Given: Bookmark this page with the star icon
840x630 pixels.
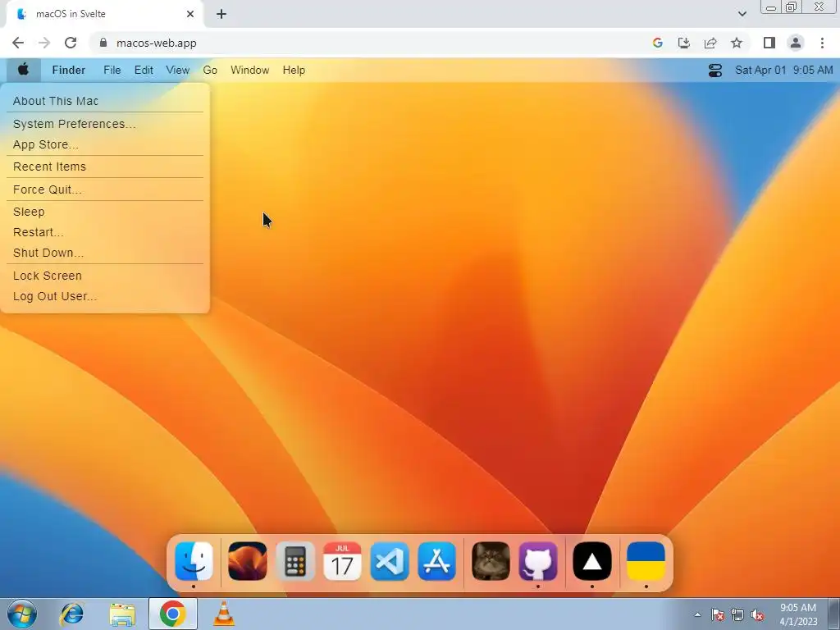Looking at the screenshot, I should pyautogui.click(x=737, y=43).
